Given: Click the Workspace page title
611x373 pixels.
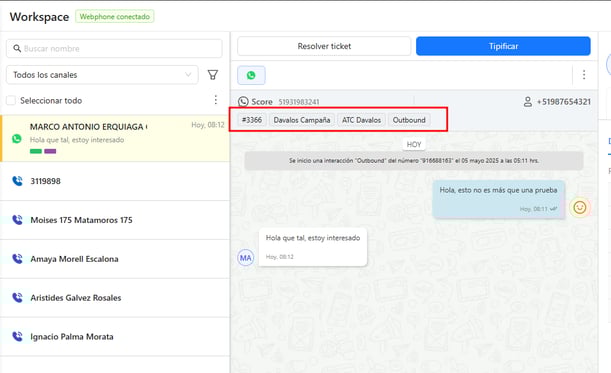Looking at the screenshot, I should click(x=39, y=17).
